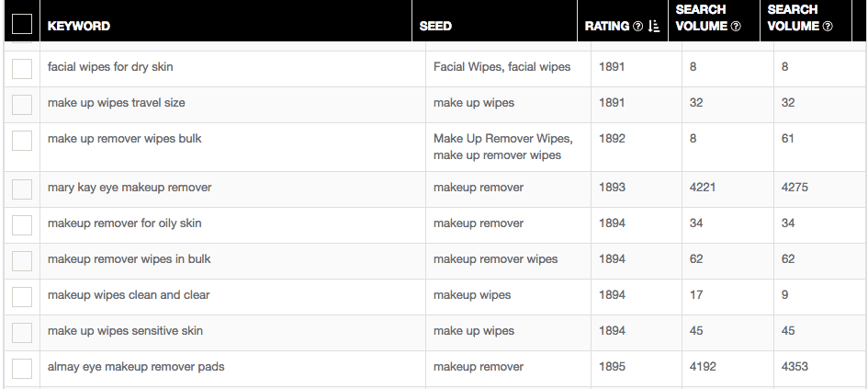Viewport: 868px width, 389px height.
Task: Select checkbox for 'make up wipes travel size'
Action: click(x=22, y=105)
